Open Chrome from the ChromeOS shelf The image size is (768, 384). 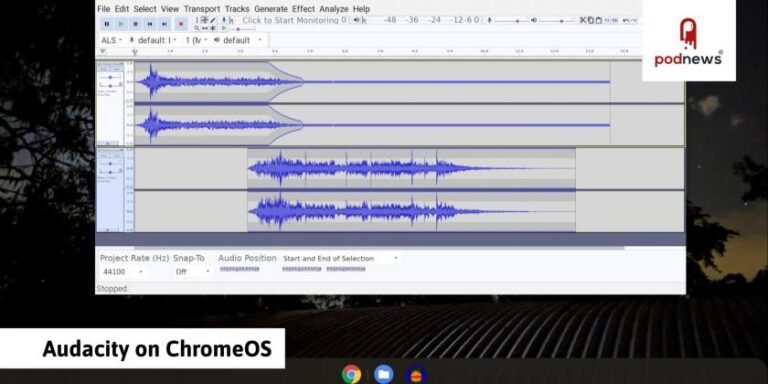point(351,374)
